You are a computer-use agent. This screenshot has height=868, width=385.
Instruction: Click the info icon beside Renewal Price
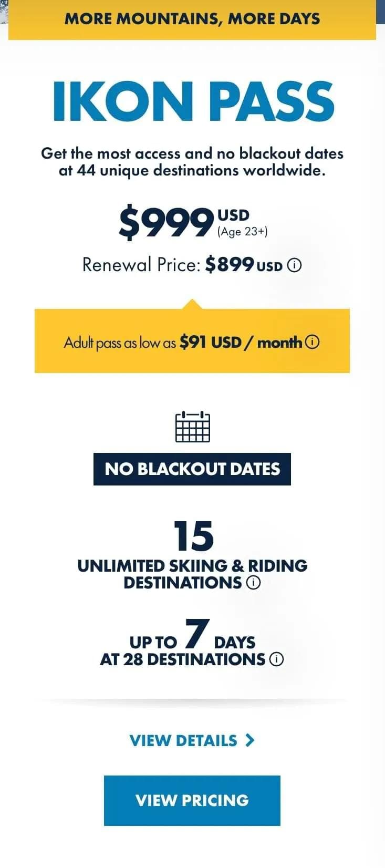click(295, 266)
